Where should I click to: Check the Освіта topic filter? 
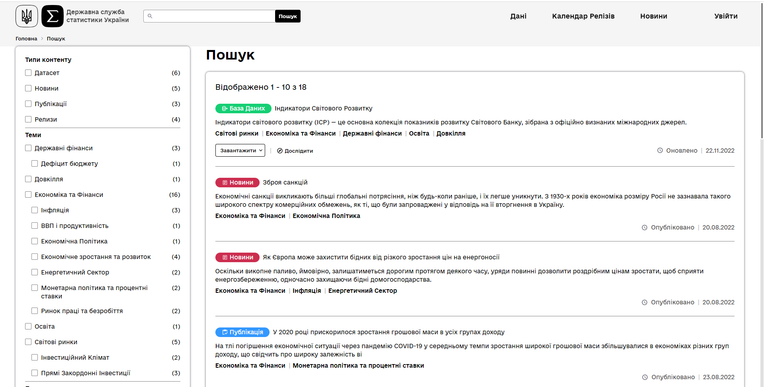coord(28,326)
